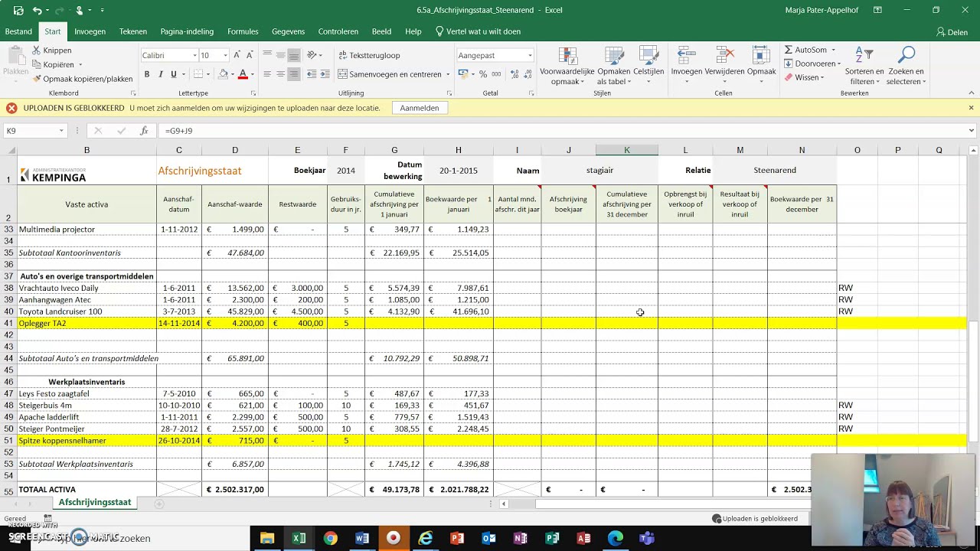This screenshot has height=551, width=980.
Task: Click the Opmaak kopiëren/plakken paintbrush
Action: tap(36, 79)
